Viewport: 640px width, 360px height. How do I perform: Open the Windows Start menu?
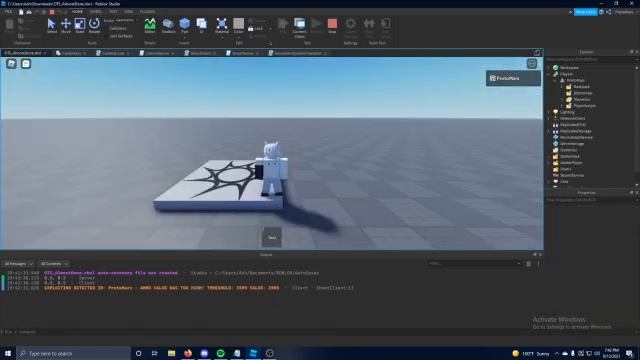click(8, 353)
